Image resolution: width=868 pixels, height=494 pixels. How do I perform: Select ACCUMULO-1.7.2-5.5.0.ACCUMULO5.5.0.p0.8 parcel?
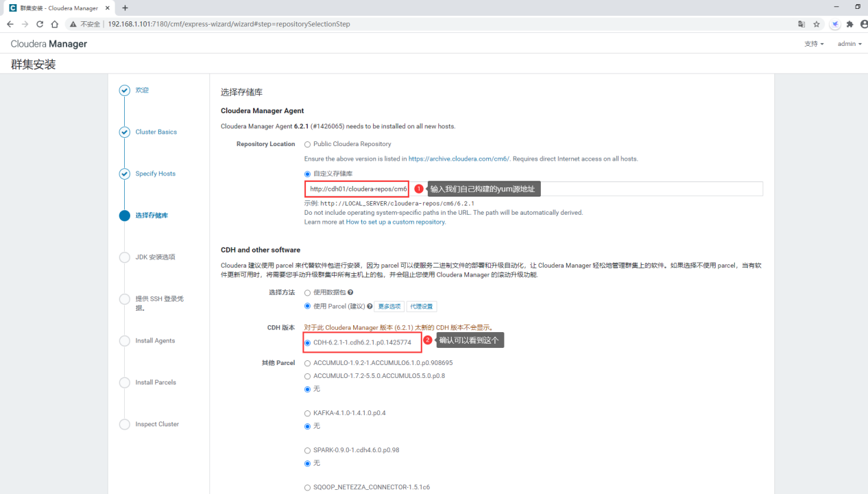pyautogui.click(x=307, y=376)
